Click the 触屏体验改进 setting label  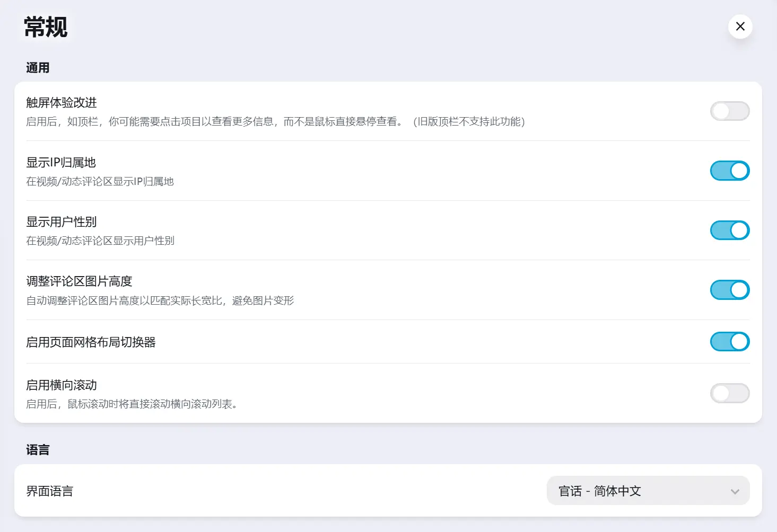coord(62,103)
